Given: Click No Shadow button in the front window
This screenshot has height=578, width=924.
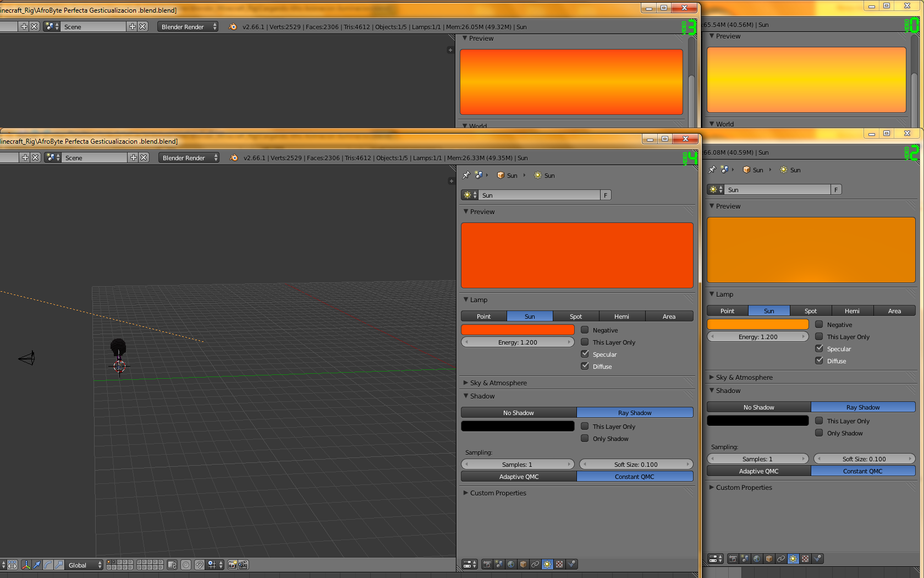Looking at the screenshot, I should [518, 413].
